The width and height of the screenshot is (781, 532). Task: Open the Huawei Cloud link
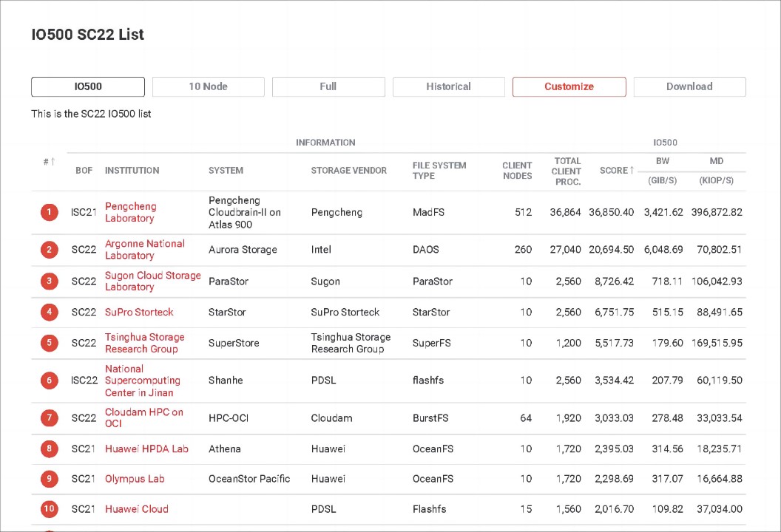(x=137, y=509)
